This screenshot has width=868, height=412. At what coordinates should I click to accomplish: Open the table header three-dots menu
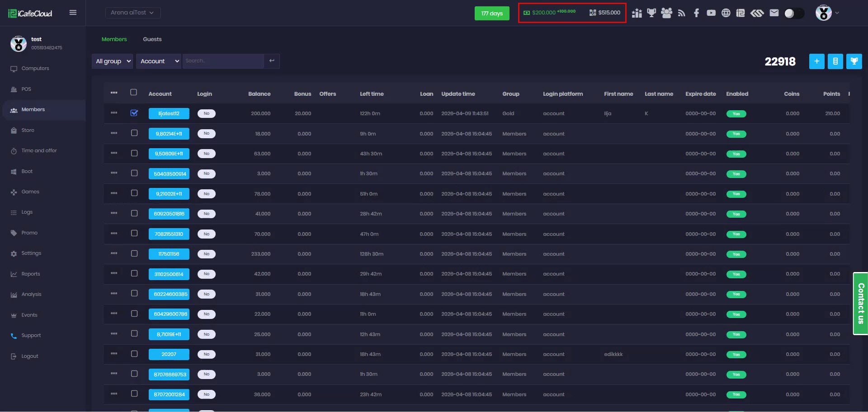tap(114, 93)
